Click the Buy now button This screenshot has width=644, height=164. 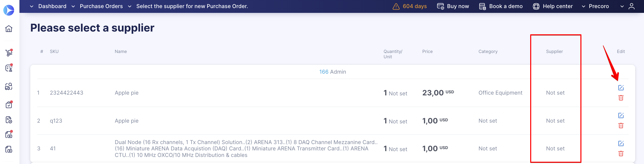453,6
